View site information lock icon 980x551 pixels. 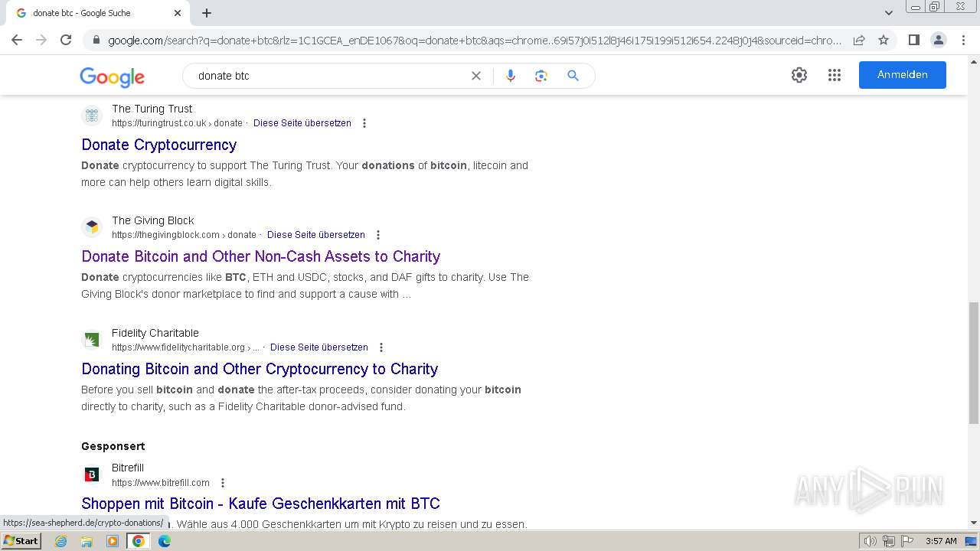click(x=96, y=41)
